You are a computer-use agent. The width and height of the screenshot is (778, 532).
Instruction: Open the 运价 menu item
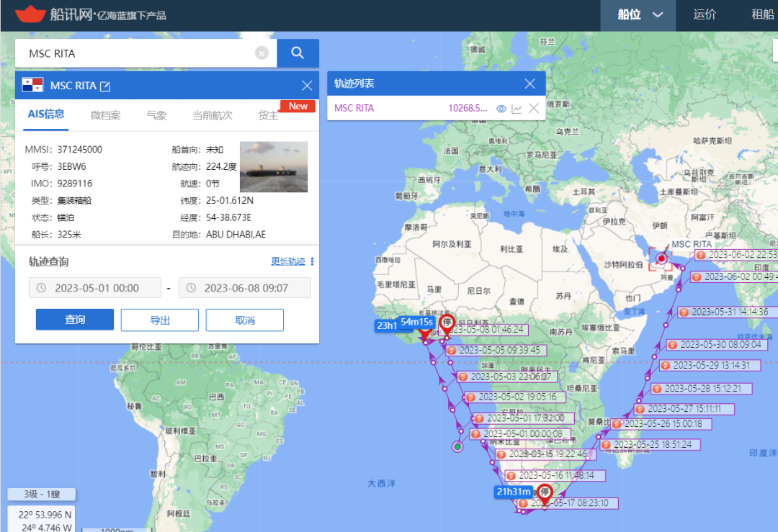pos(705,15)
